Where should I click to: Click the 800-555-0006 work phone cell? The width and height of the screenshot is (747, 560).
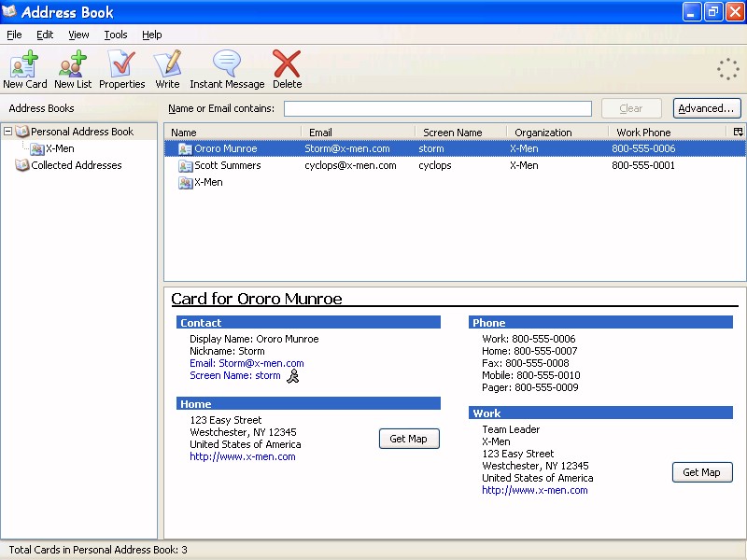tap(643, 148)
